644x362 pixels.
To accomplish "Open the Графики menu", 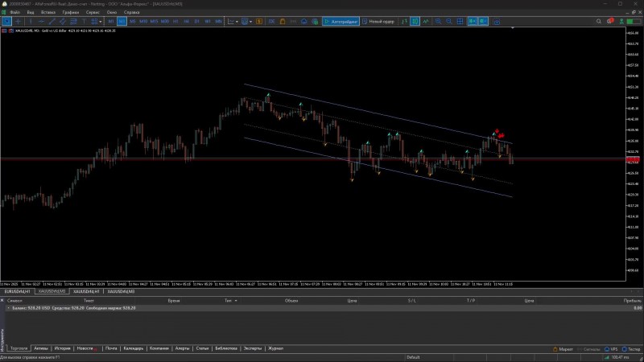I will [x=71, y=12].
